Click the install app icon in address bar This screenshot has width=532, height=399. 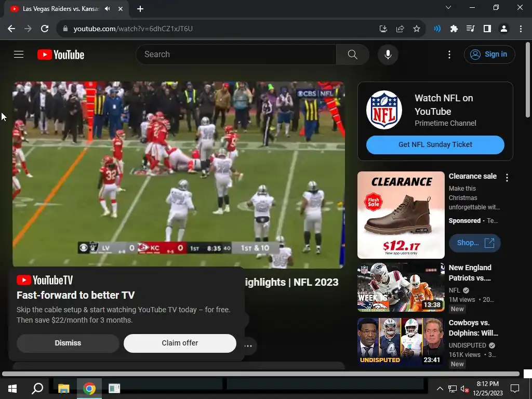pyautogui.click(x=383, y=29)
